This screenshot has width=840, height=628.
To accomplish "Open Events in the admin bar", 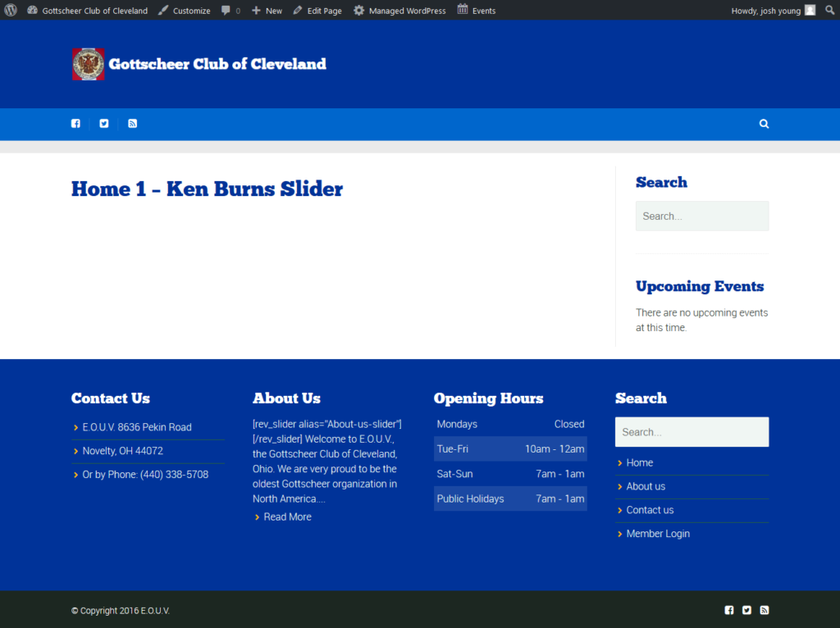I will click(x=477, y=10).
